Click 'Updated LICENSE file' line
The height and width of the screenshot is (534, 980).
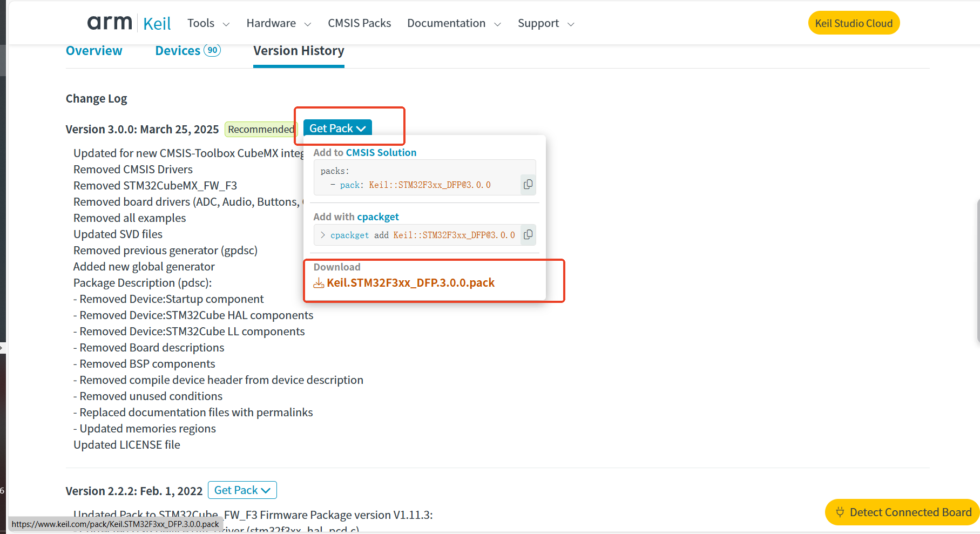tap(127, 445)
